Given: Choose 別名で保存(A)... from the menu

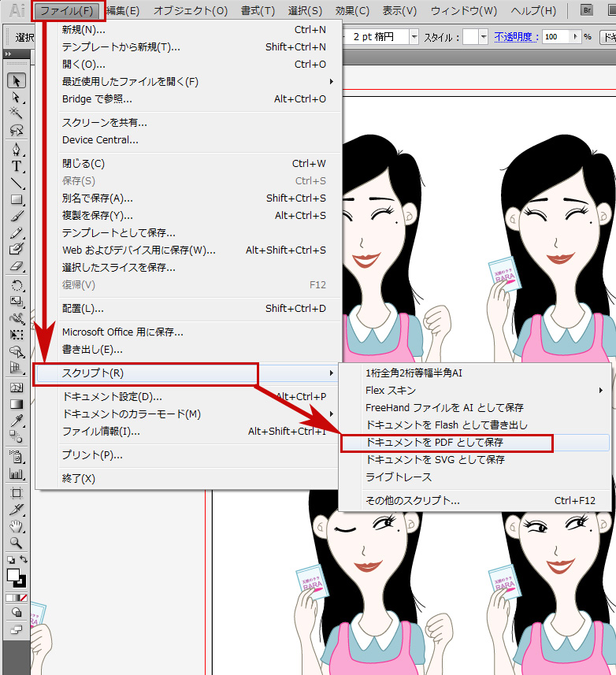Looking at the screenshot, I should (x=188, y=198).
